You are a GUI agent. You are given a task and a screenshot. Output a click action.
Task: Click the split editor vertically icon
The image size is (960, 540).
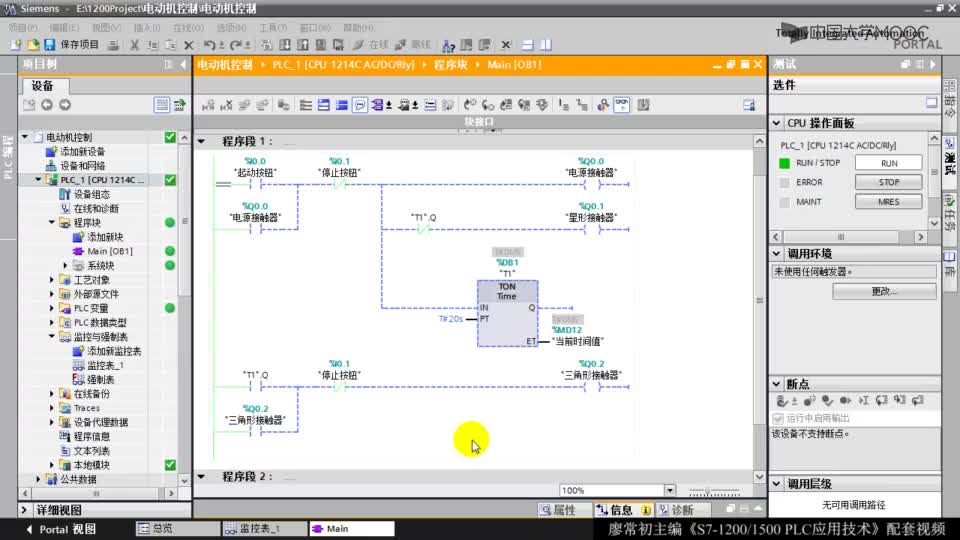(546, 45)
